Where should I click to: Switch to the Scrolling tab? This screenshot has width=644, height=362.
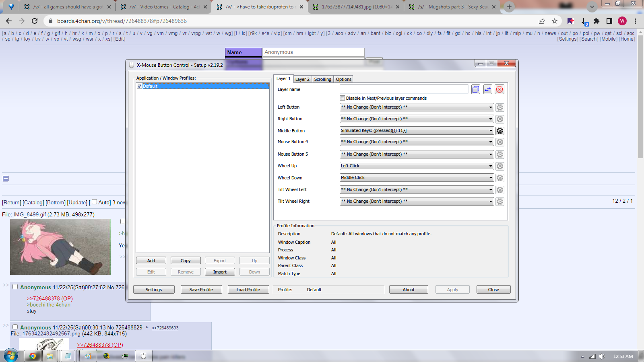coord(323,79)
